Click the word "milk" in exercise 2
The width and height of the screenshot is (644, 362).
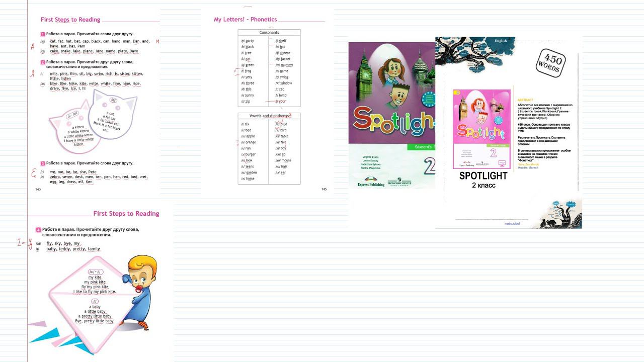click(x=54, y=73)
